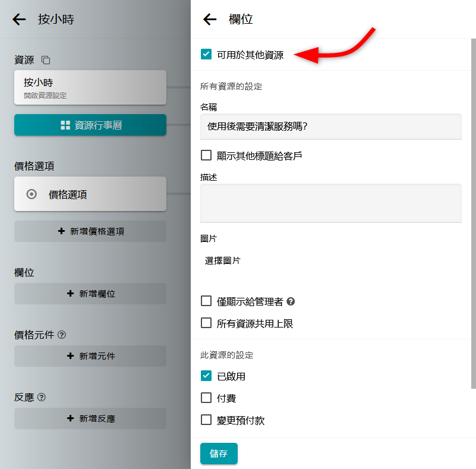476x469 pixels.
Task: Click back arrow next to 按小時 title
Action: tap(19, 20)
